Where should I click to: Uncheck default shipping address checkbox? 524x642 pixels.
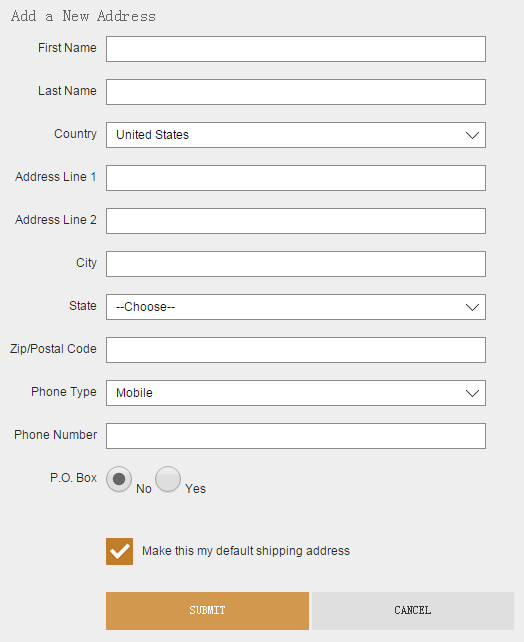tap(120, 552)
